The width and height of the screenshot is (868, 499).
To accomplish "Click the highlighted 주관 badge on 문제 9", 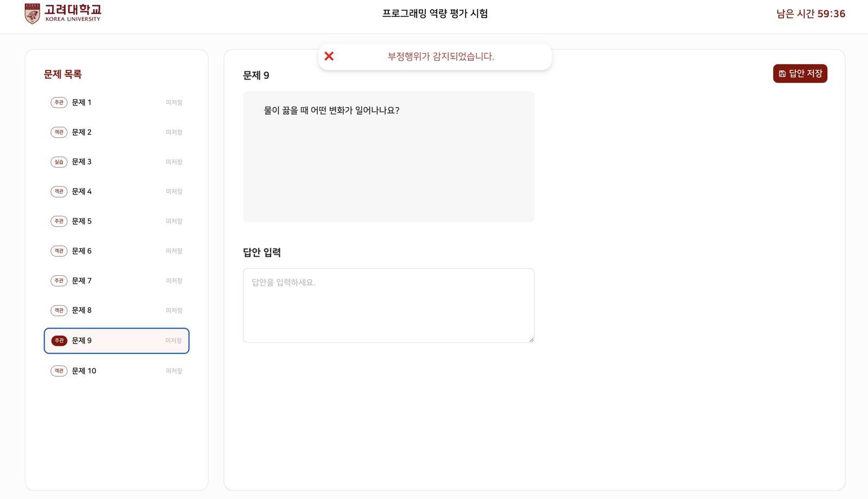I will 59,340.
